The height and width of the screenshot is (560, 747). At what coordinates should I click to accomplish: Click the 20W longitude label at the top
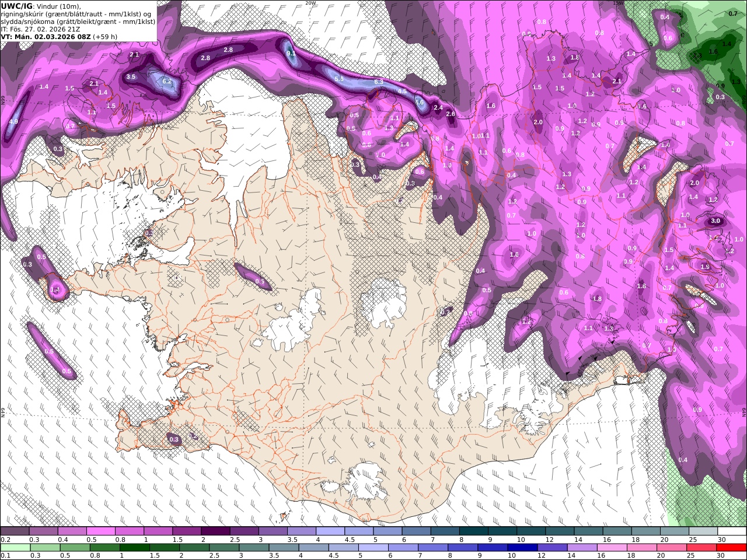(x=310, y=3)
